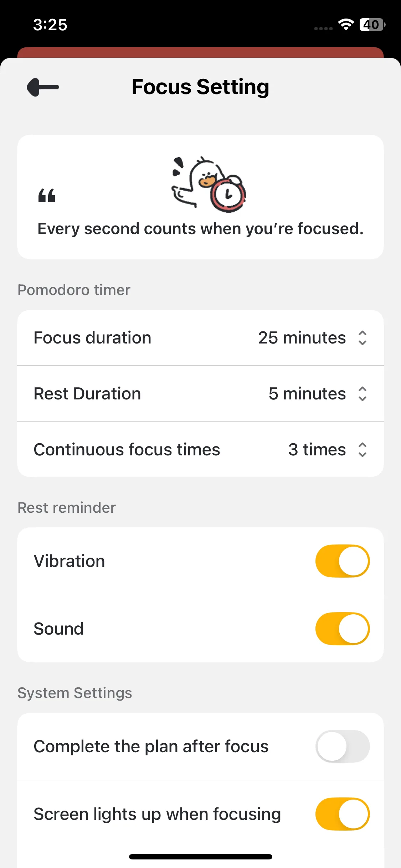Tap the Wi-Fi status icon
401x868 pixels.
pyautogui.click(x=346, y=25)
